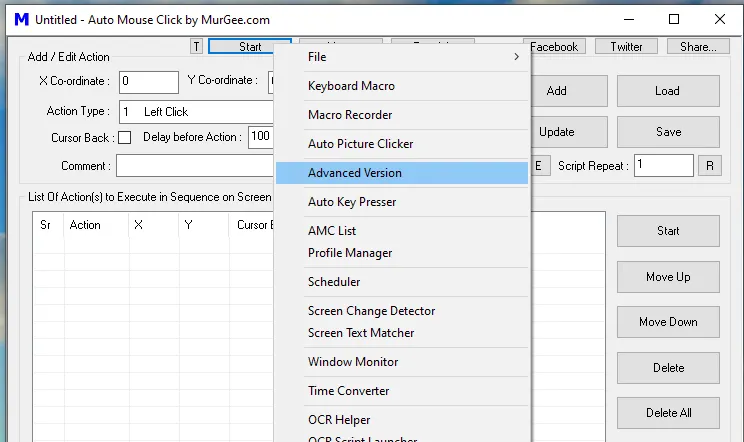Screen dimensions: 744x442
Task: Select Screen Text Matcher
Action: pos(402,333)
